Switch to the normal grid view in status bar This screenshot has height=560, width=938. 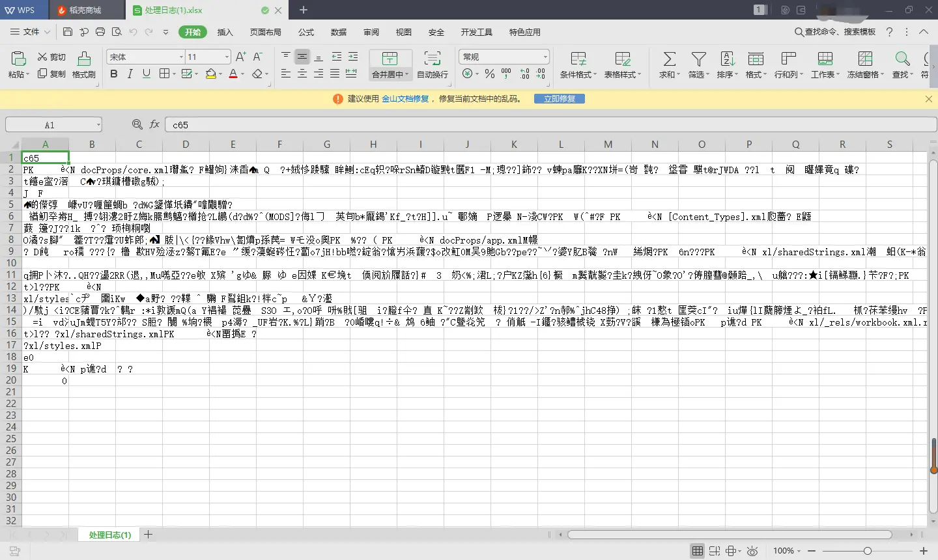[698, 551]
